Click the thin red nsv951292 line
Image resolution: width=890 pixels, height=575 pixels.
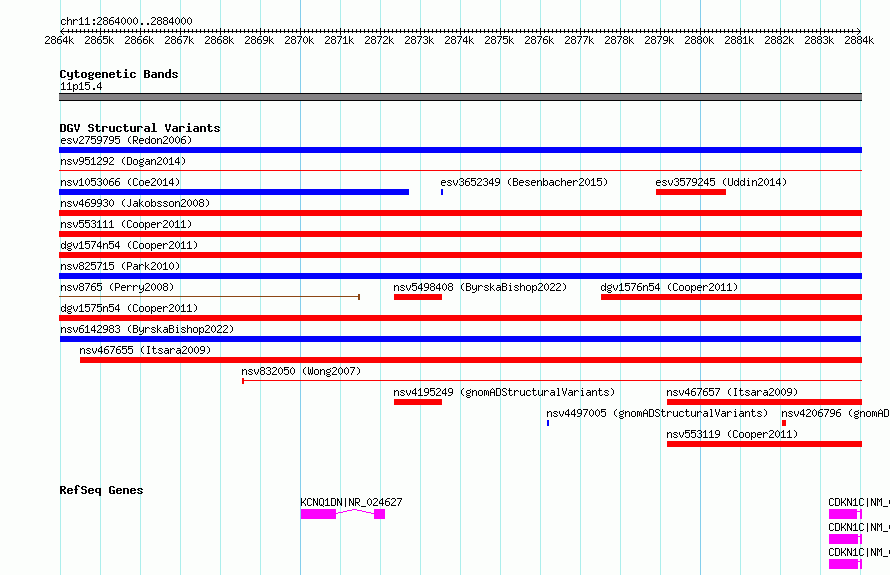coord(460,171)
